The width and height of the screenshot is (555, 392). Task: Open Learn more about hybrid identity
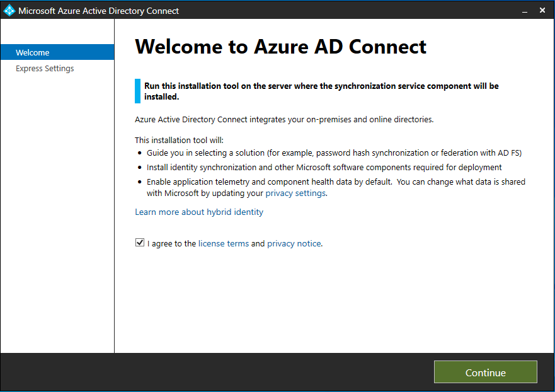199,212
